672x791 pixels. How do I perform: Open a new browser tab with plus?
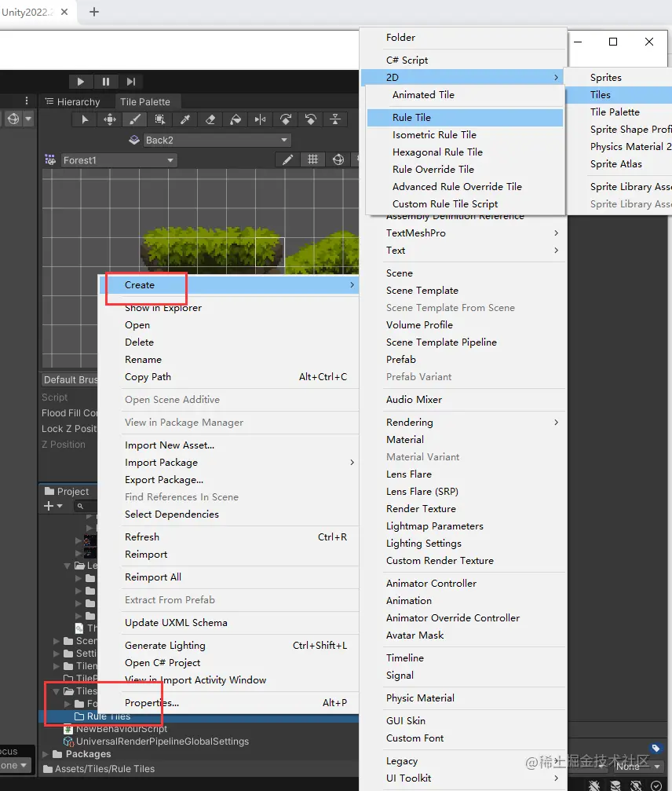coord(94,12)
